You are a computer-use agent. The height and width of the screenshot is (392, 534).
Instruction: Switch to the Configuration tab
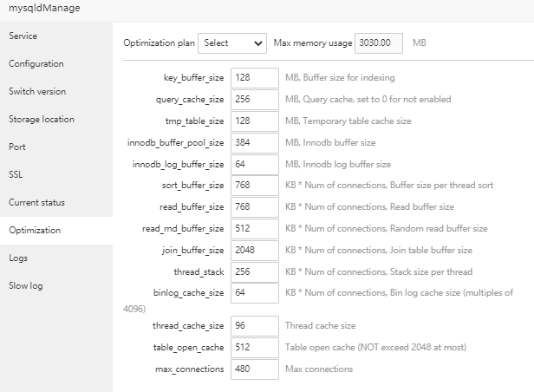tap(36, 63)
